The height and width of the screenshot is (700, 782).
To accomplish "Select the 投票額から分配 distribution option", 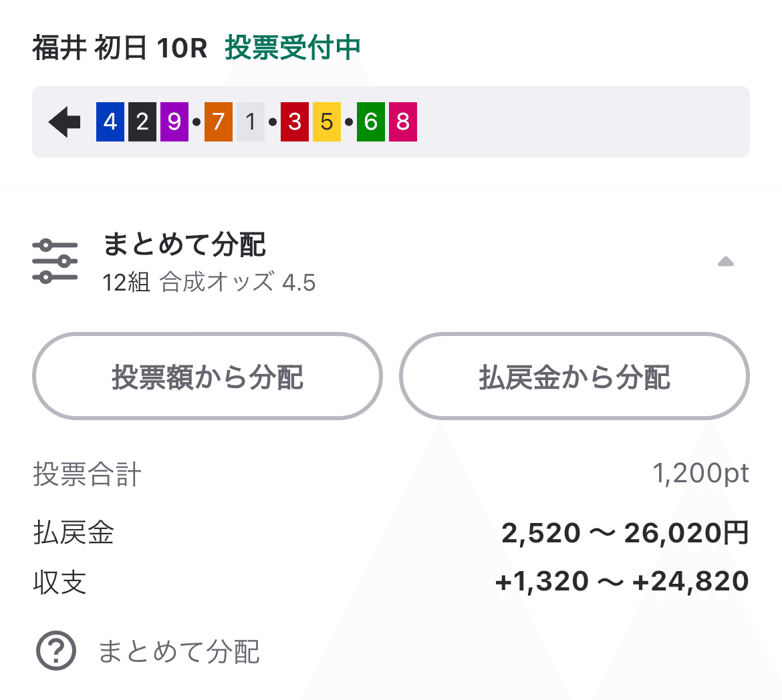I will pyautogui.click(x=207, y=376).
